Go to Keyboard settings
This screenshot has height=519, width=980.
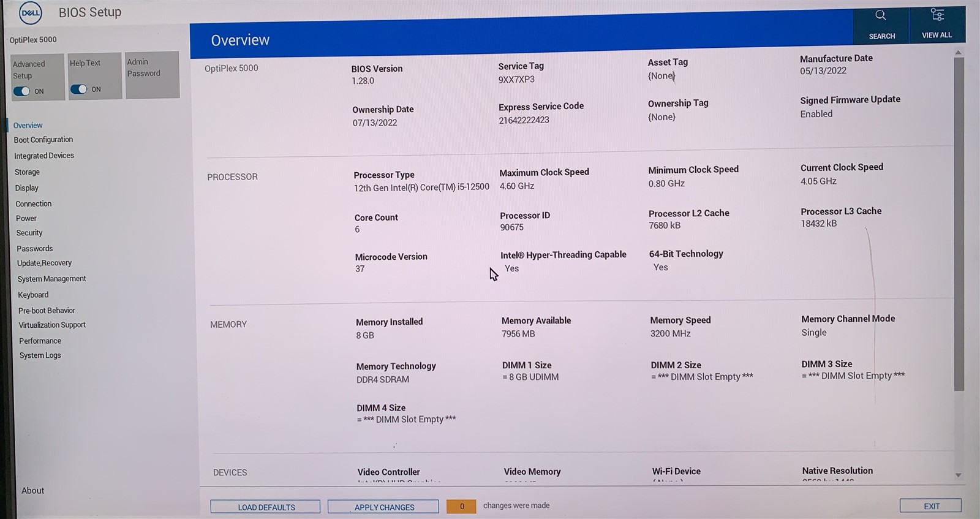point(33,295)
